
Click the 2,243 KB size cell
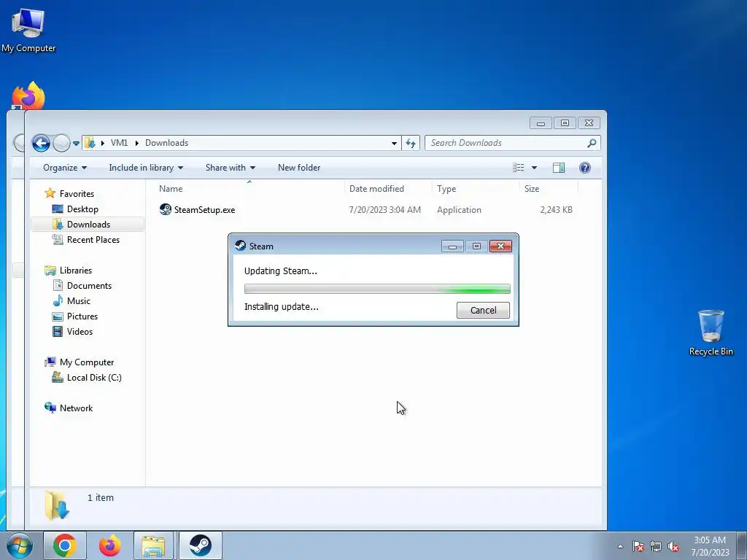[x=557, y=210]
